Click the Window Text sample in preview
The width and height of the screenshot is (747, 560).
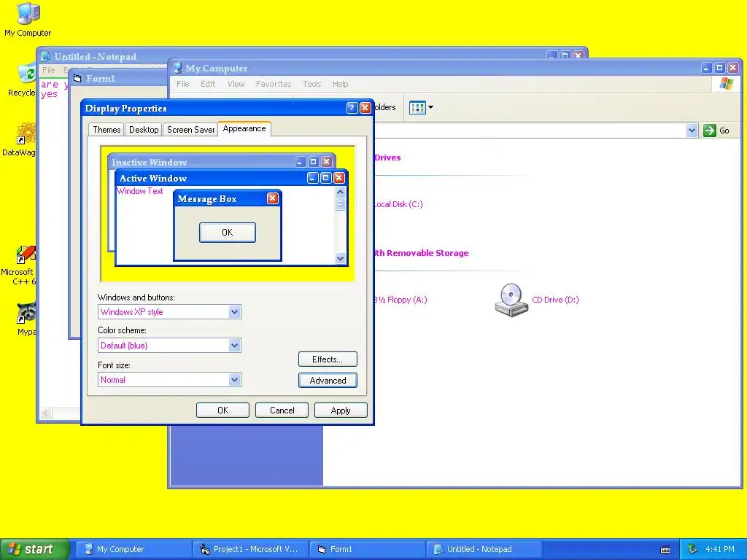pyautogui.click(x=140, y=191)
